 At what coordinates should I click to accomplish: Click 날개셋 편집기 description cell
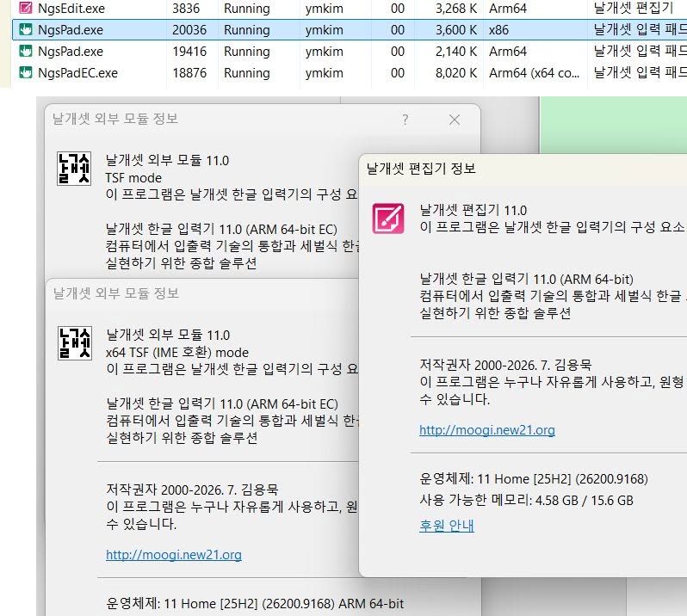coord(633,8)
